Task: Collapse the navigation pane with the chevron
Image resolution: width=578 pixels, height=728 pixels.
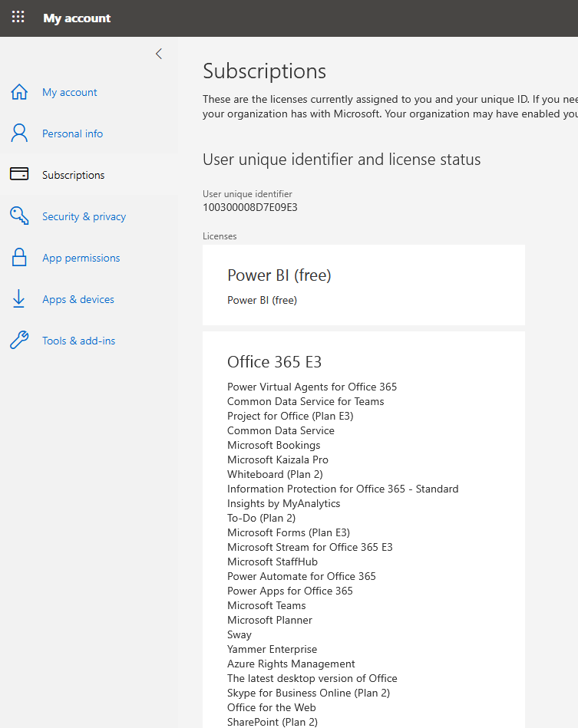Action: [159, 54]
